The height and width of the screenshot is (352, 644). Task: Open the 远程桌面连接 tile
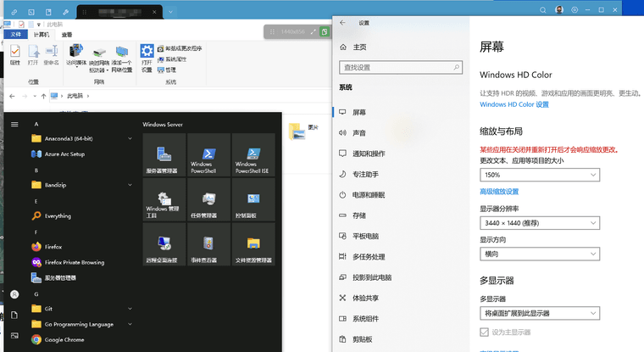(164, 244)
